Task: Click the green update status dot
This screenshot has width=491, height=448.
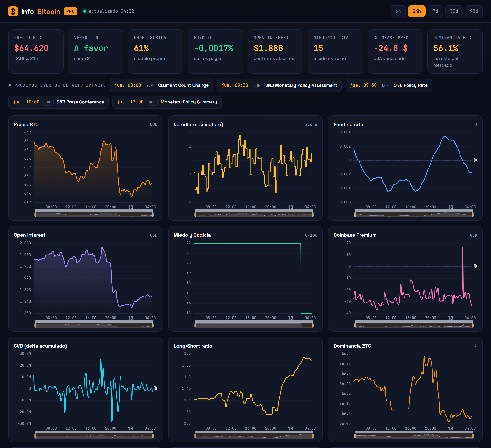Action: click(x=85, y=11)
